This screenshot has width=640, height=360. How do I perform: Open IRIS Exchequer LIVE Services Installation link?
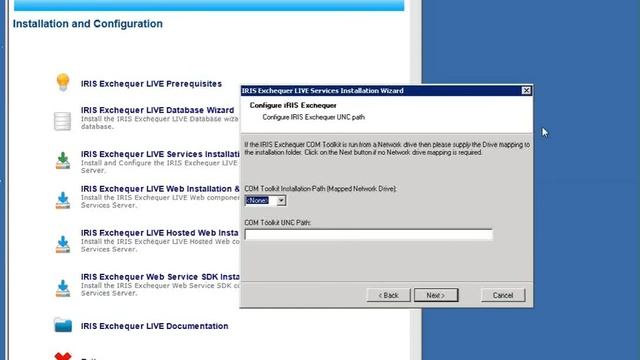pyautogui.click(x=160, y=154)
